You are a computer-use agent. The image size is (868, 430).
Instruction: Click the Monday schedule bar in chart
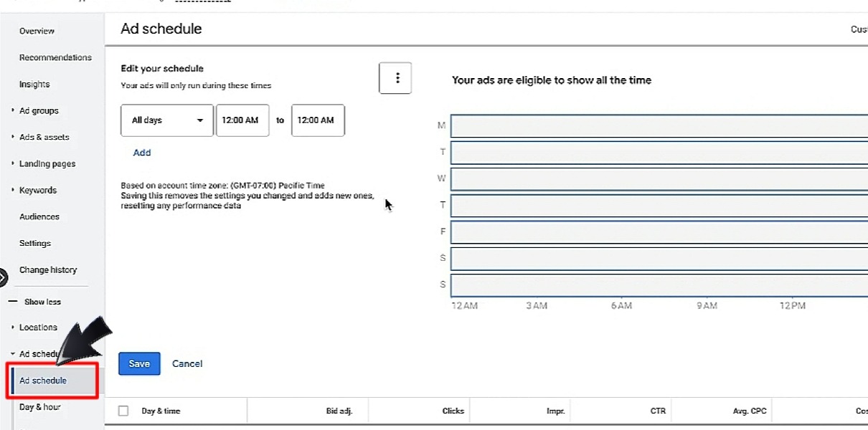[659, 126]
